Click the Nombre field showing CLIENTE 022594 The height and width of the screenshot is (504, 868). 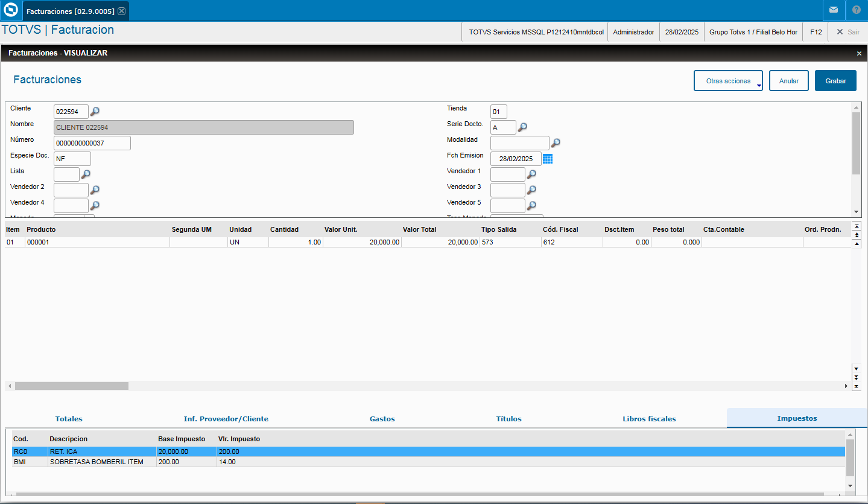click(204, 127)
